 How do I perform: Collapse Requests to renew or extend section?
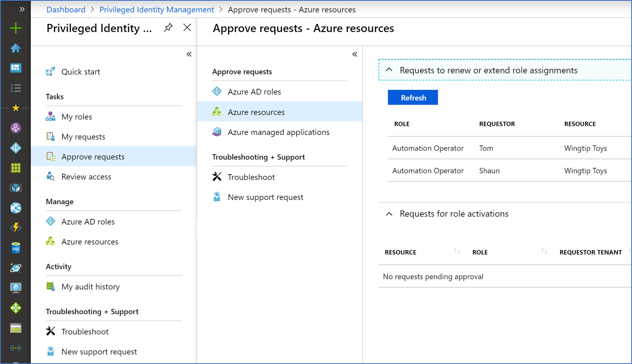[389, 70]
